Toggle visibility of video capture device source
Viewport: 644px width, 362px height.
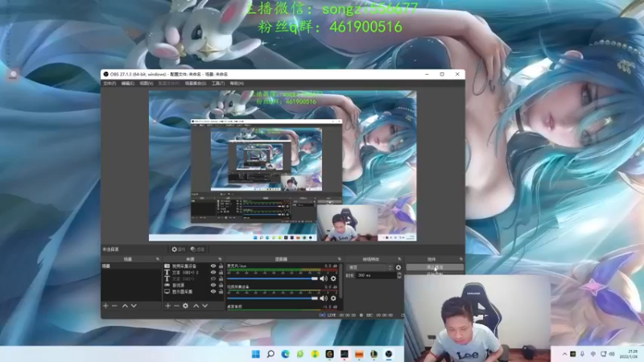pos(213,266)
